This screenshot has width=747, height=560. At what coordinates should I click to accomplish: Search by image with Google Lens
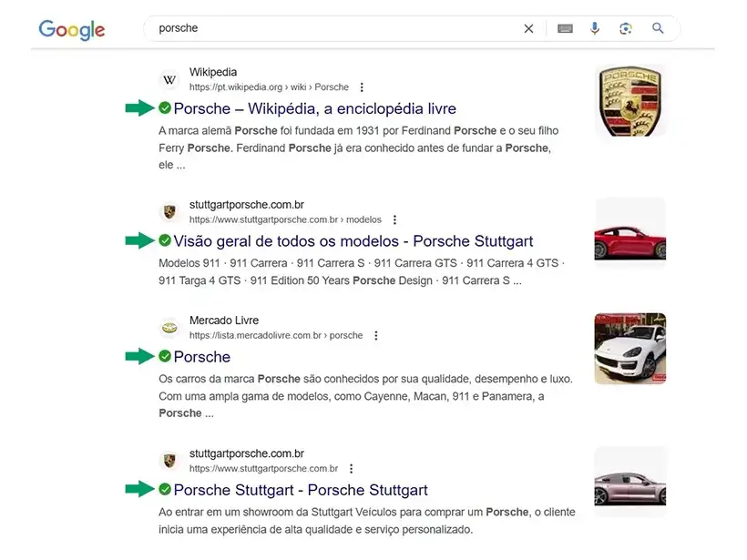click(626, 28)
